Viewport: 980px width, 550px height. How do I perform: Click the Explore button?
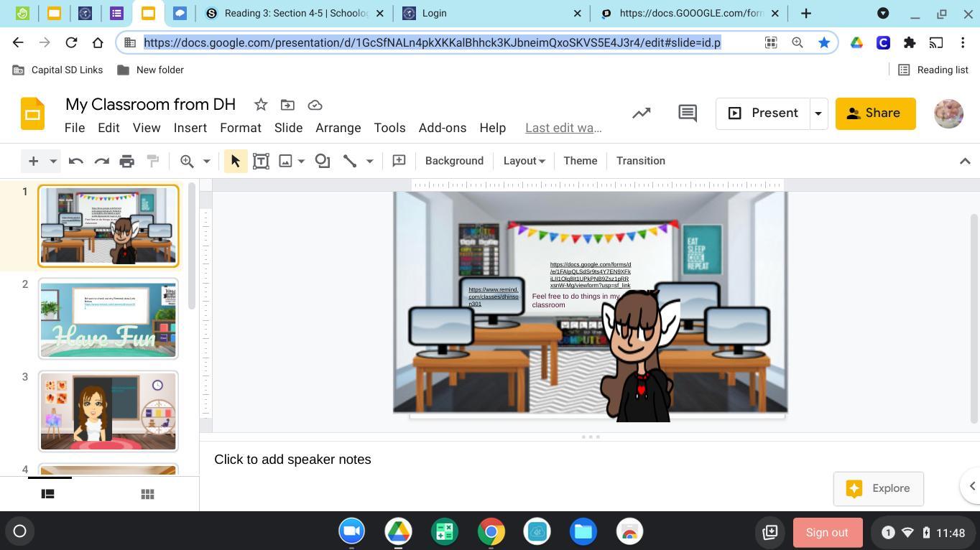coord(878,488)
